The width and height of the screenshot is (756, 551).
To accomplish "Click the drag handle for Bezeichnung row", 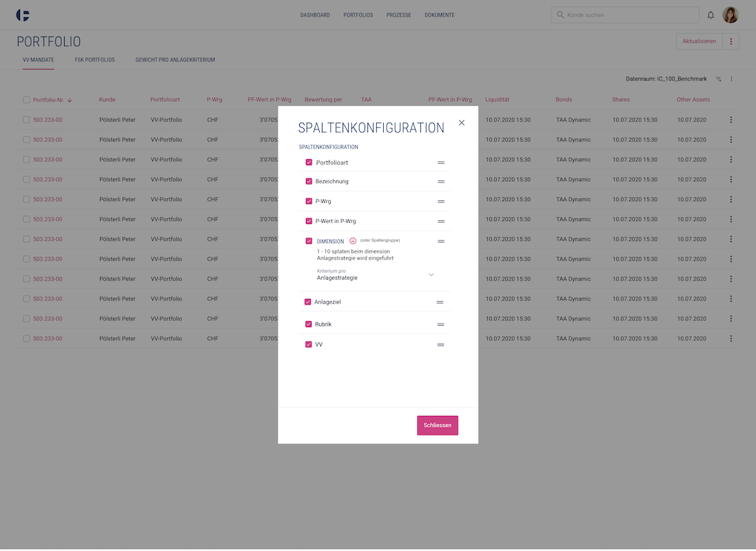I will tap(441, 182).
